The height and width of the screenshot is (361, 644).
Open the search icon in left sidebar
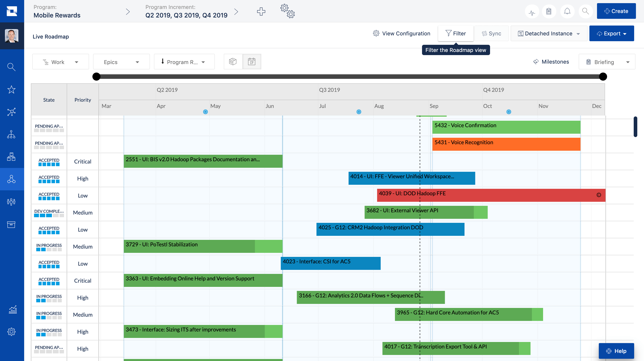coord(11,67)
